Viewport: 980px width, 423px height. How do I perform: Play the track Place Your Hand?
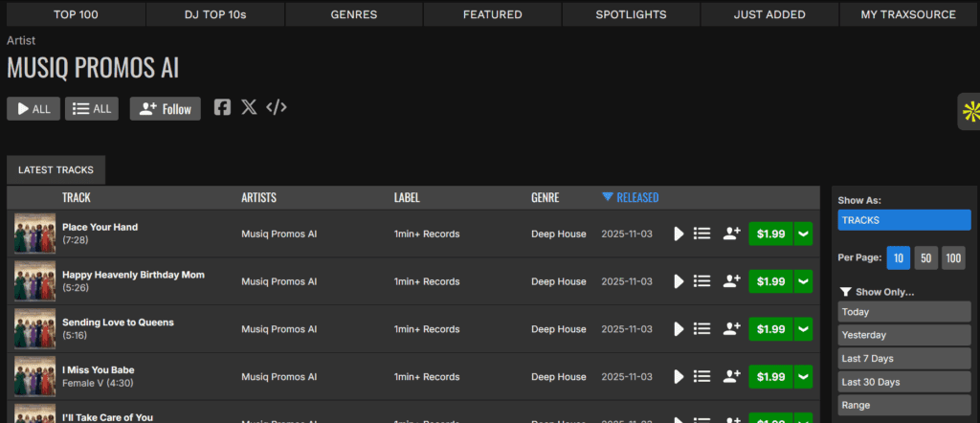tap(679, 234)
